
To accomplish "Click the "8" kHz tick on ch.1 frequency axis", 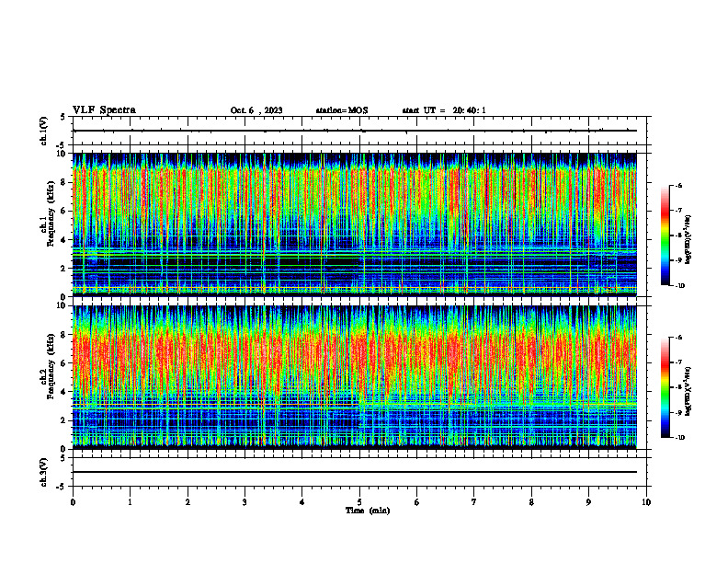I will pyautogui.click(x=64, y=182).
